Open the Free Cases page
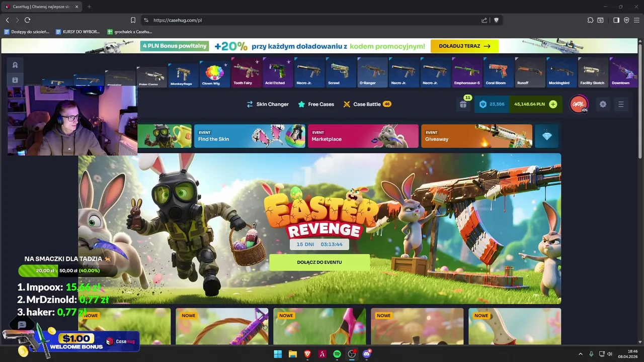 (316, 104)
